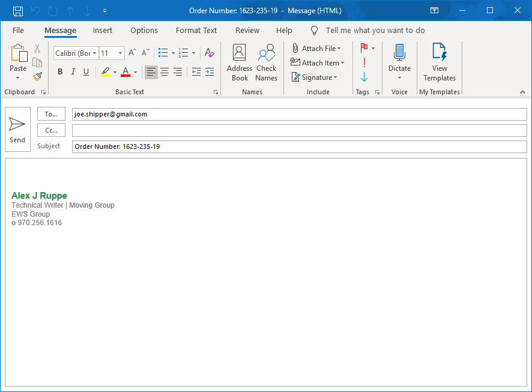Expand the font size dropdown
532x392 pixels.
120,53
